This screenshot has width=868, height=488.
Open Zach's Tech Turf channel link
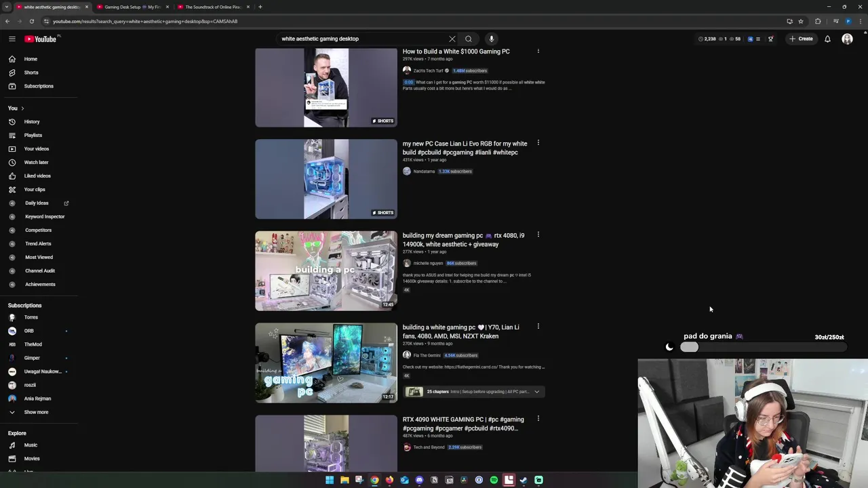[x=428, y=70]
